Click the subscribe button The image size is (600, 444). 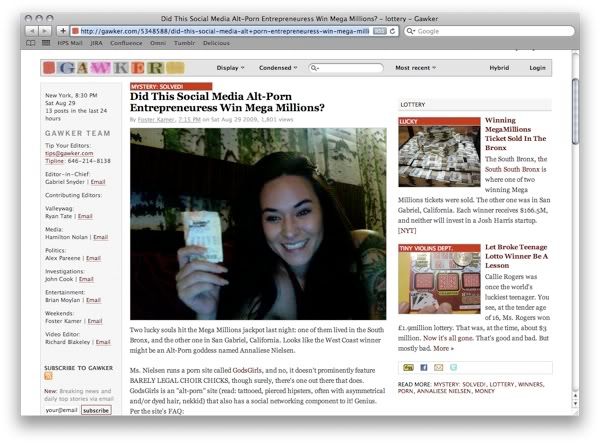click(97, 409)
